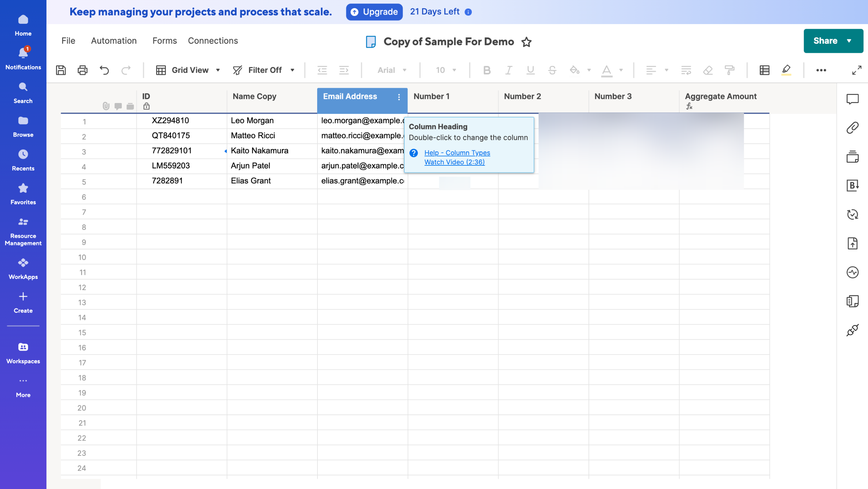Open the Activity Log icon
Screen dimensions: 868x489
coord(852,272)
